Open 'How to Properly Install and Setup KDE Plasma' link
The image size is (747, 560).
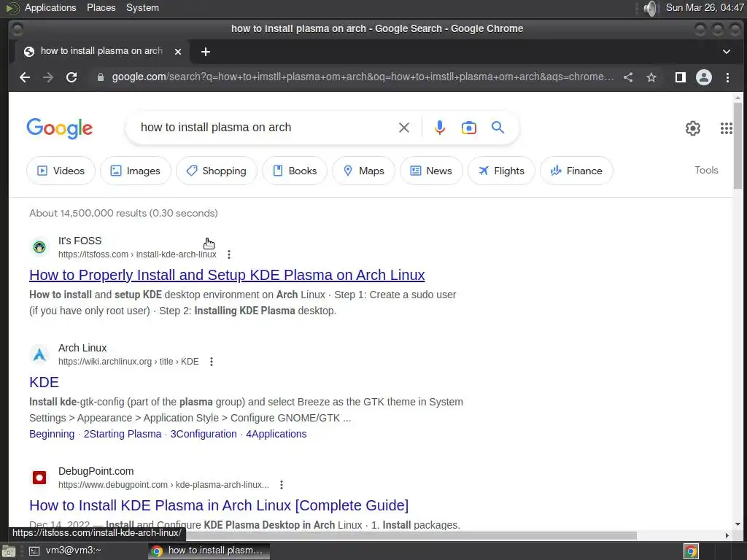[227, 275]
